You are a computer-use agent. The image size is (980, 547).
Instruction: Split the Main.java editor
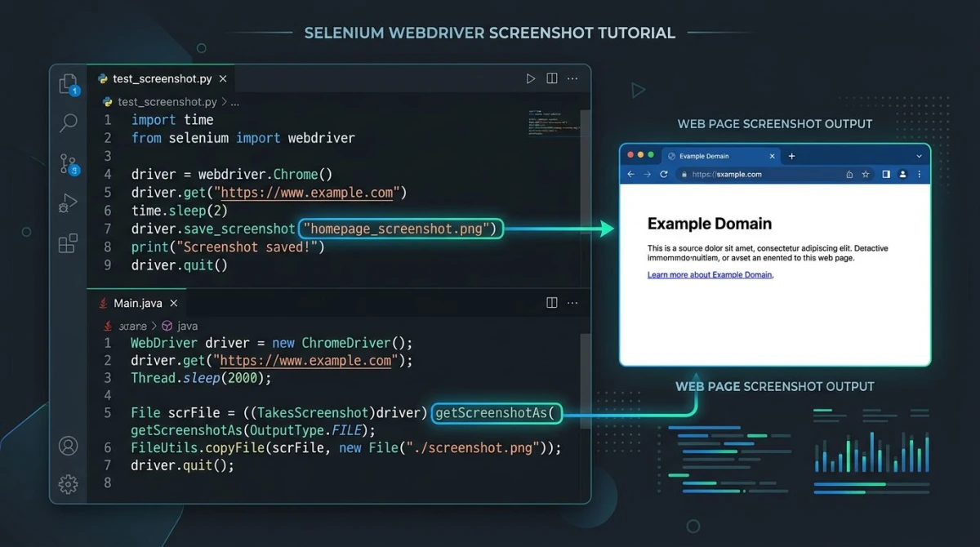(552, 302)
